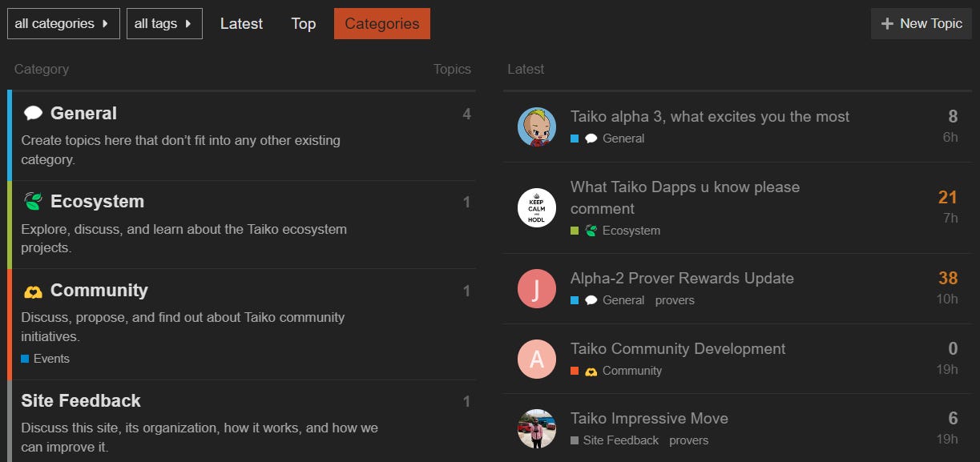Click the blue square next to Events subcategory
This screenshot has height=462, width=980.
point(25,359)
